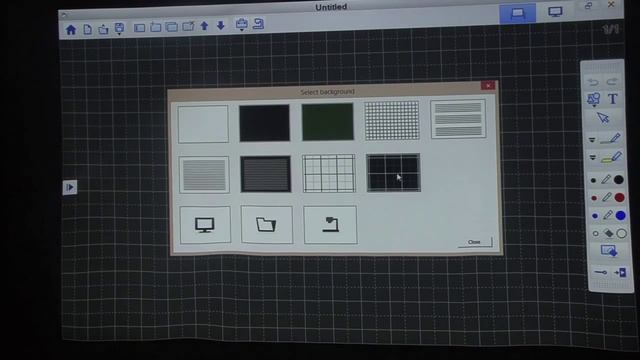Open the shapes tool dropdown

coord(593,99)
